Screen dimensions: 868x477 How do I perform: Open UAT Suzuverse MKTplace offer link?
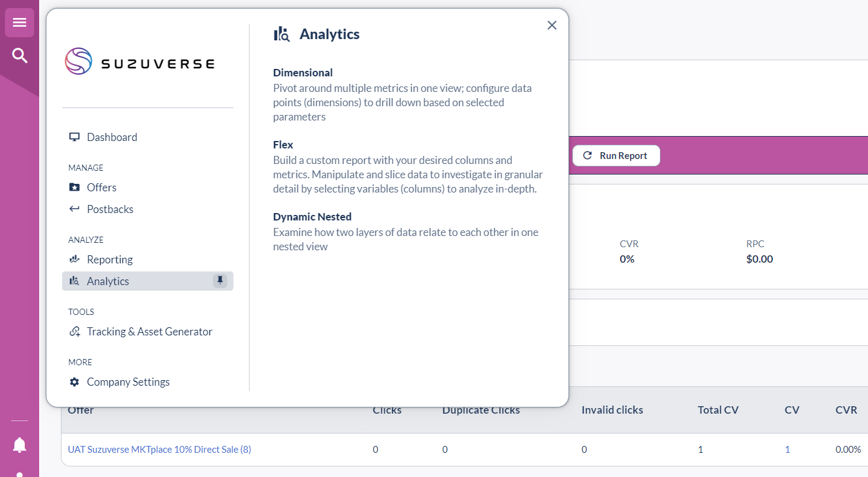tap(159, 450)
